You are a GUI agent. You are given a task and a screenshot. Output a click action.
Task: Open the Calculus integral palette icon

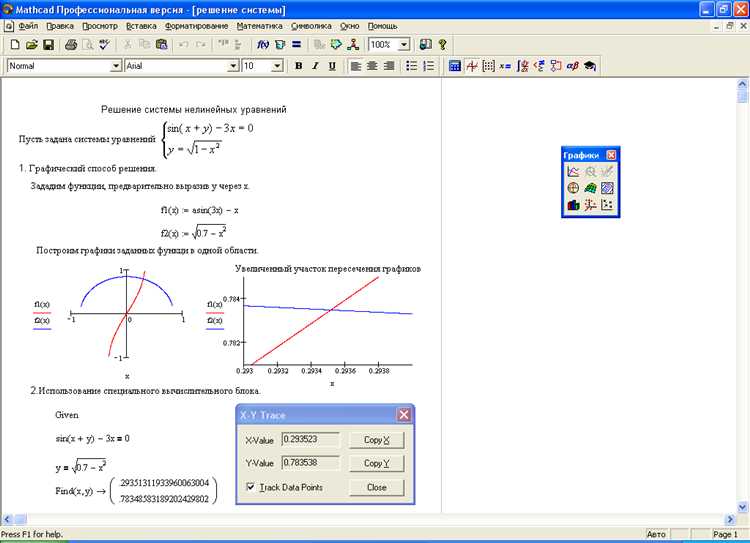522,66
